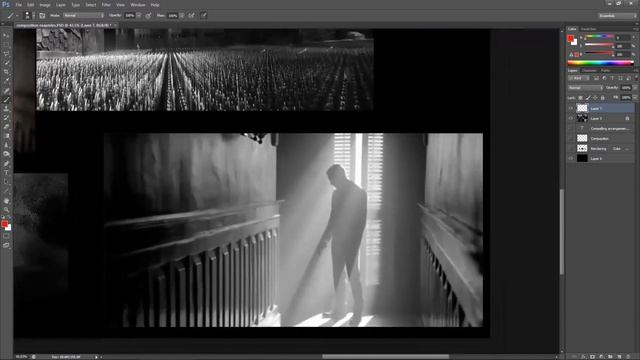The width and height of the screenshot is (640, 360).
Task: Toggle lock image pixels brush icon
Action: (588, 98)
